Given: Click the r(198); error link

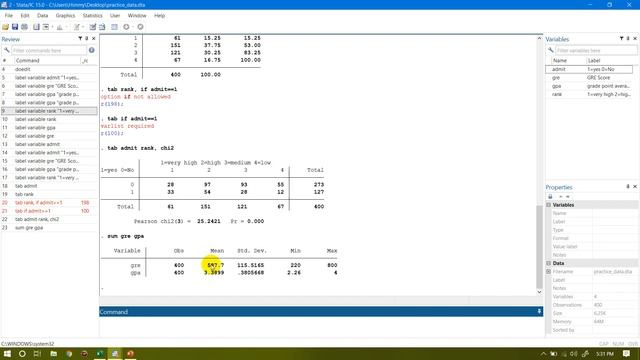Looking at the screenshot, I should pyautogui.click(x=112, y=104).
